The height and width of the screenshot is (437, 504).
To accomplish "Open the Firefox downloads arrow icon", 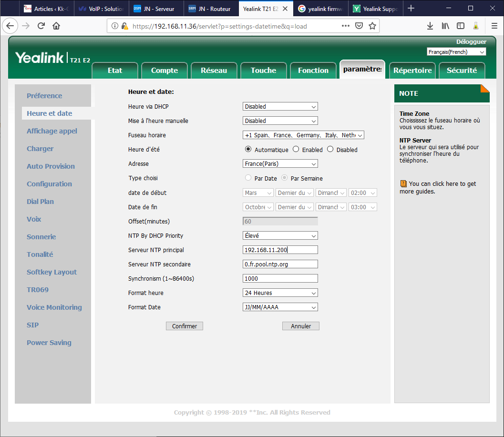I will click(430, 26).
